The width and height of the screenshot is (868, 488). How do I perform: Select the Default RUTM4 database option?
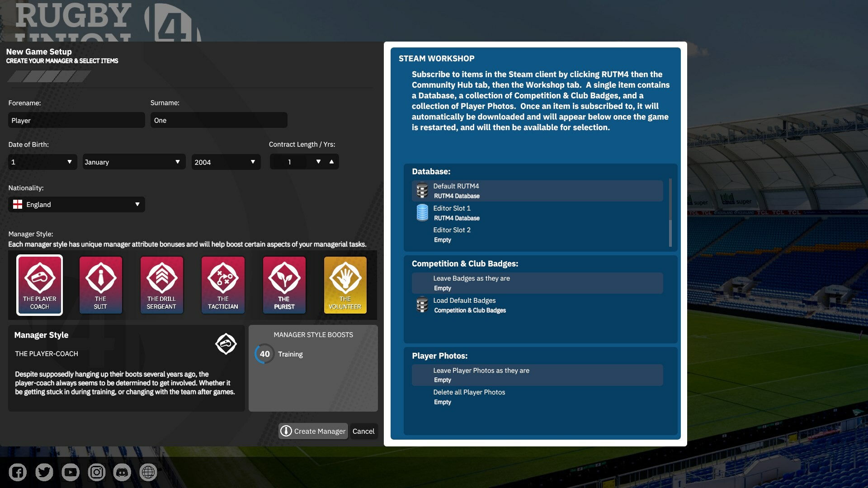[536, 190]
